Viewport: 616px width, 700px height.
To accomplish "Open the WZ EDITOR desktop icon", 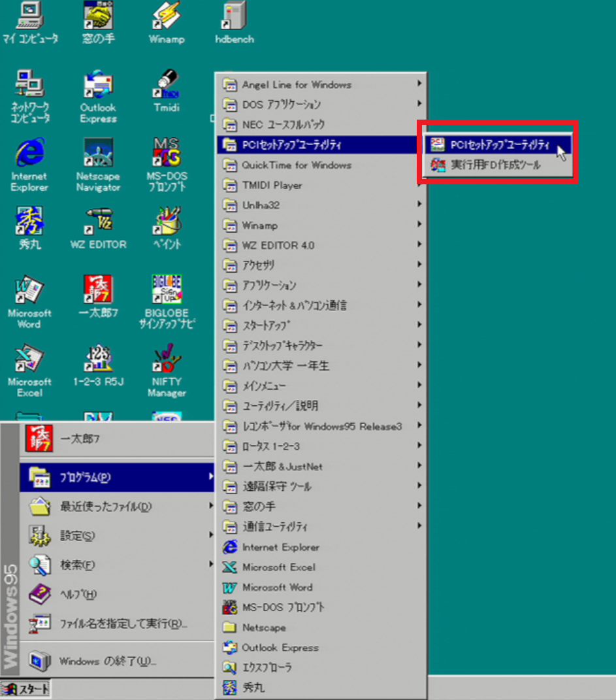I will pyautogui.click(x=98, y=227).
